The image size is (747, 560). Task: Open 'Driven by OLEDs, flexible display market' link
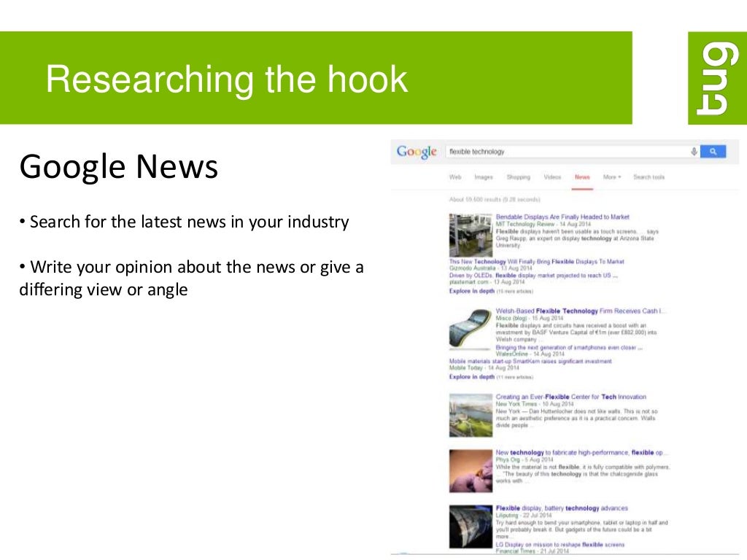pos(533,275)
